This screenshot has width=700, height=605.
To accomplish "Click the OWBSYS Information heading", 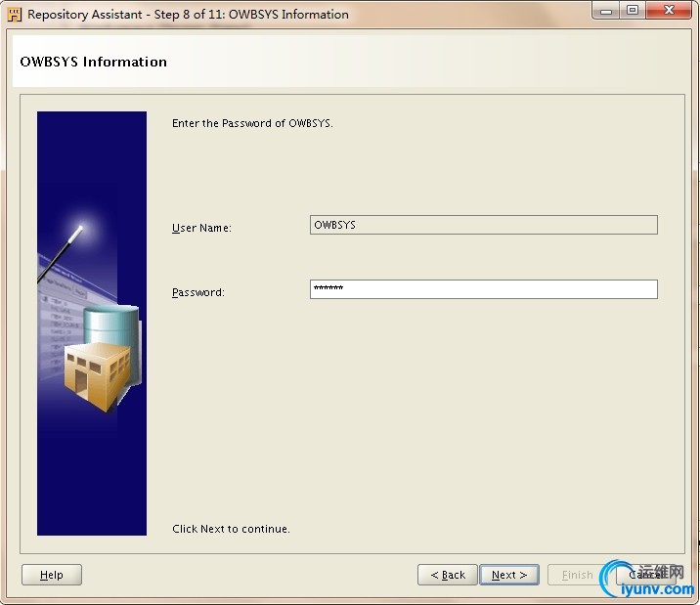I will 93,62.
